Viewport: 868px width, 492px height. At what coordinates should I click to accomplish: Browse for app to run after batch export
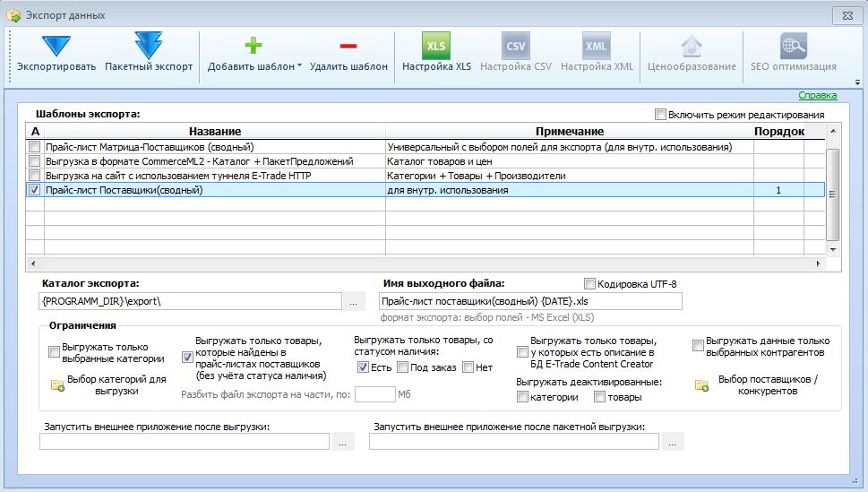click(x=672, y=442)
